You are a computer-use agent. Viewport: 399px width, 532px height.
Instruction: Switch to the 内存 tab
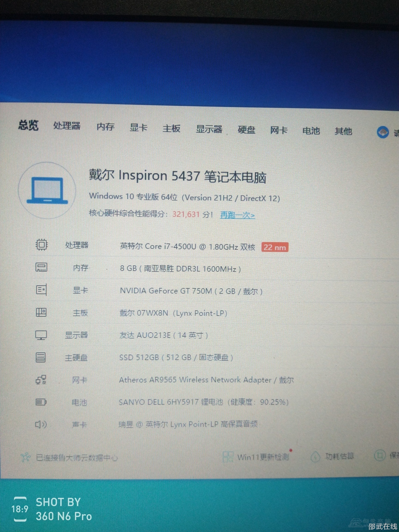click(105, 127)
